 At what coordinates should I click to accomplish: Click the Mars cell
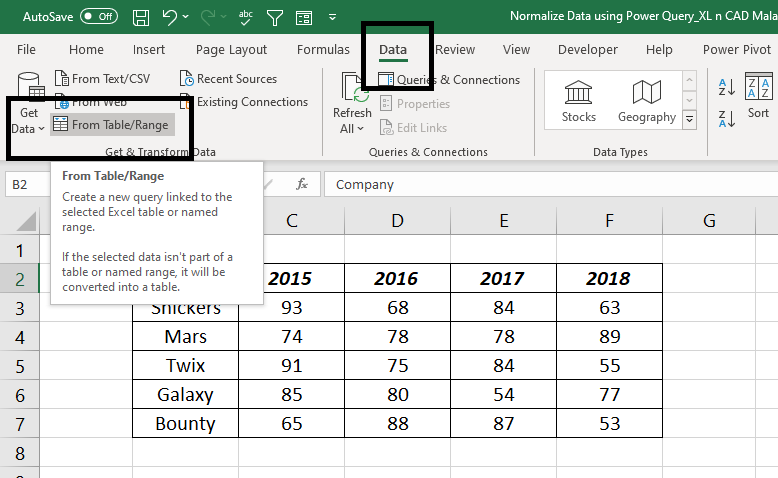[x=186, y=337]
